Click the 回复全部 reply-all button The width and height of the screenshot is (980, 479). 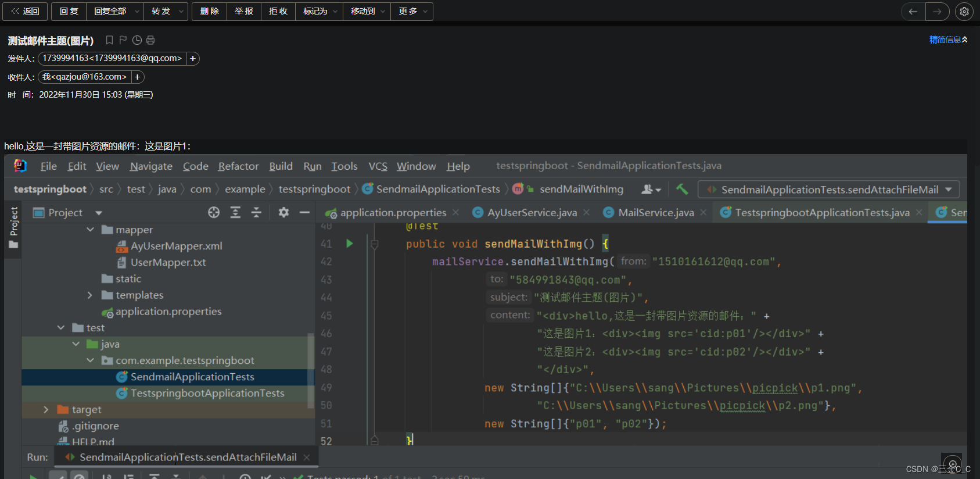coord(110,11)
